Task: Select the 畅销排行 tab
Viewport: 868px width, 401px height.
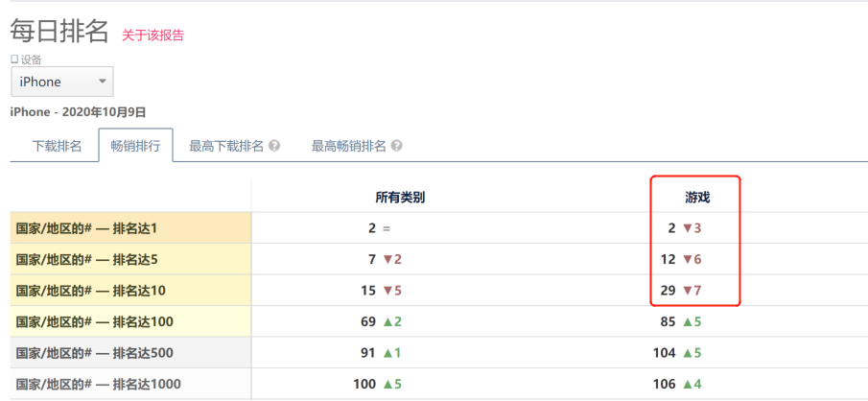Action: coord(135,147)
